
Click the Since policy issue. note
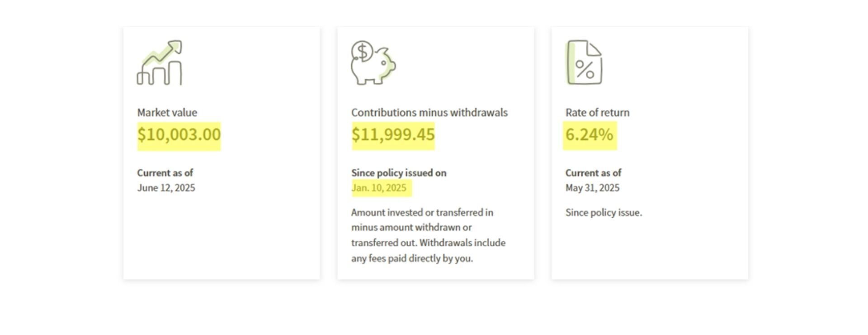click(604, 213)
